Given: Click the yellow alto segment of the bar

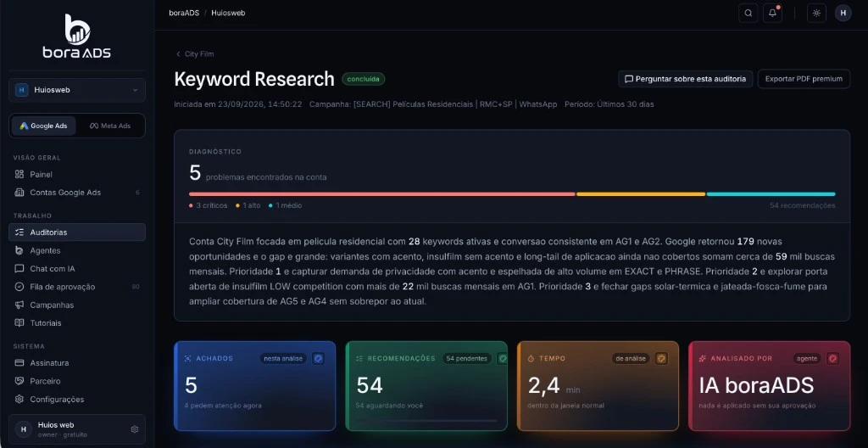Looking at the screenshot, I should click(x=641, y=194).
